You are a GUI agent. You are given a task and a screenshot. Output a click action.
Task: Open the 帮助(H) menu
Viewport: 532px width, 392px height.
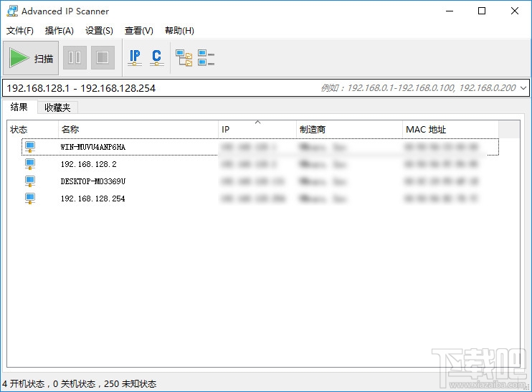pos(179,31)
